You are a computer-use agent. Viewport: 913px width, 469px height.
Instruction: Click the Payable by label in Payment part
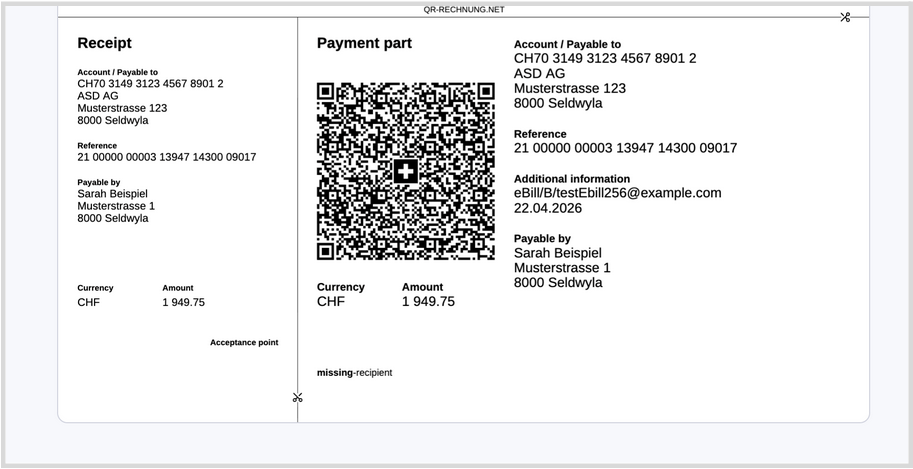point(542,238)
